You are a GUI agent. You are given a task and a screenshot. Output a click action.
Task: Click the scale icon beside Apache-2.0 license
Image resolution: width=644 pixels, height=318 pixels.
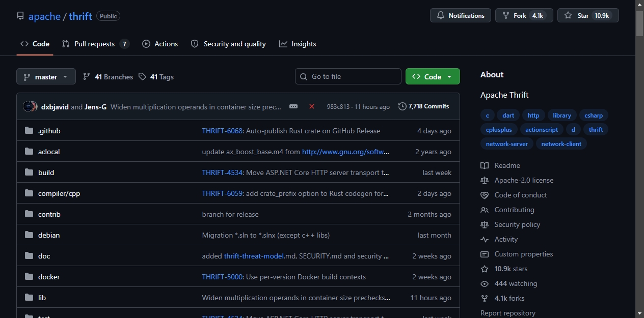tap(485, 180)
